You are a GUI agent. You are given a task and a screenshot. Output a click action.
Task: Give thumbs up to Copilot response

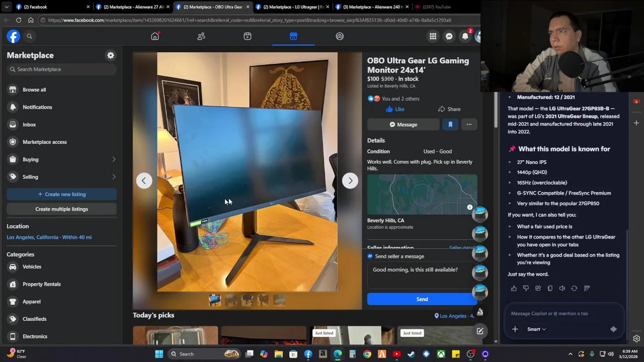coord(514,288)
